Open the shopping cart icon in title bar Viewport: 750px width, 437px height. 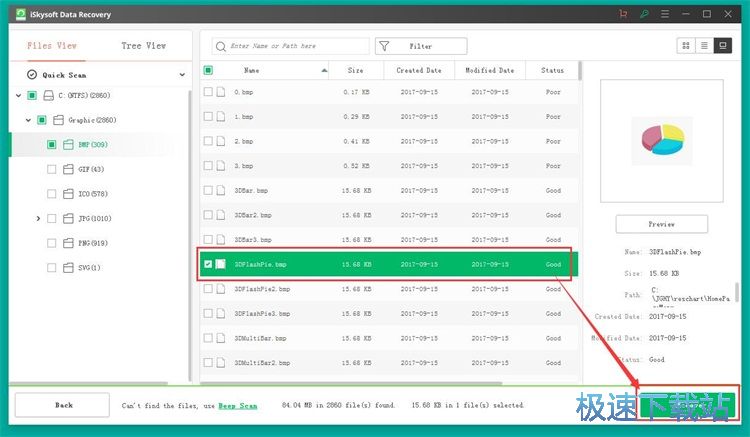click(623, 14)
